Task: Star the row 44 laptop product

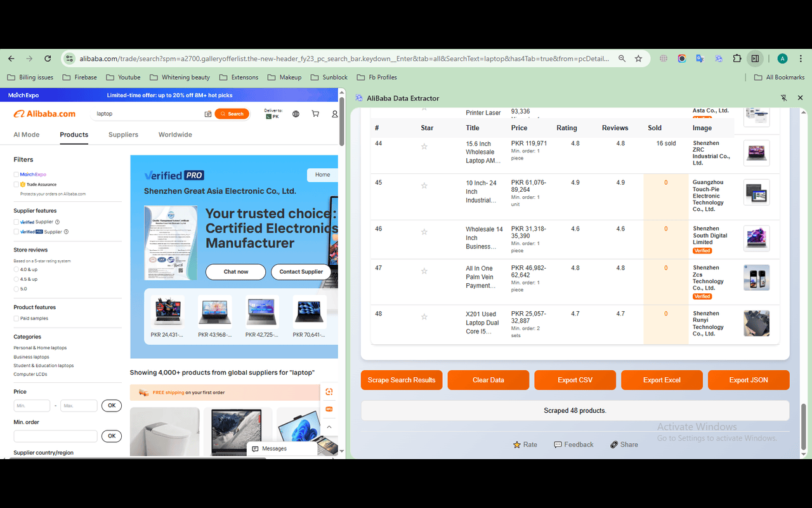Action: pyautogui.click(x=424, y=147)
